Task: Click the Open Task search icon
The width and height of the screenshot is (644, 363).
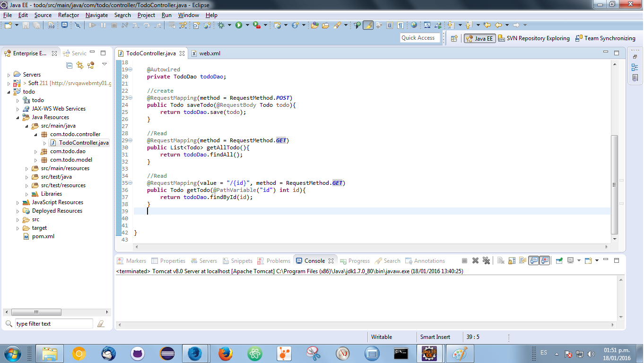Action: [x=325, y=25]
